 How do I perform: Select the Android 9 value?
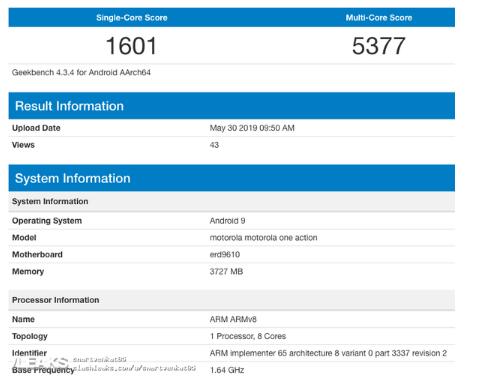click(227, 221)
